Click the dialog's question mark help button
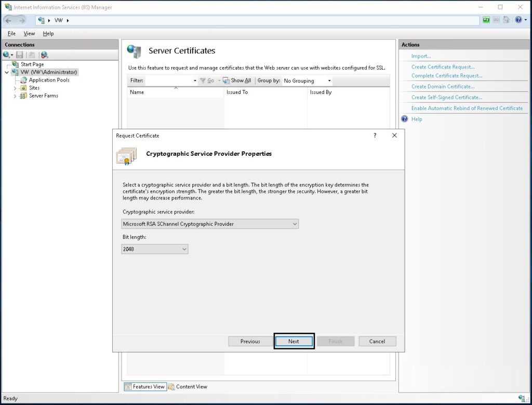The height and width of the screenshot is (405, 532). pyautogui.click(x=375, y=136)
